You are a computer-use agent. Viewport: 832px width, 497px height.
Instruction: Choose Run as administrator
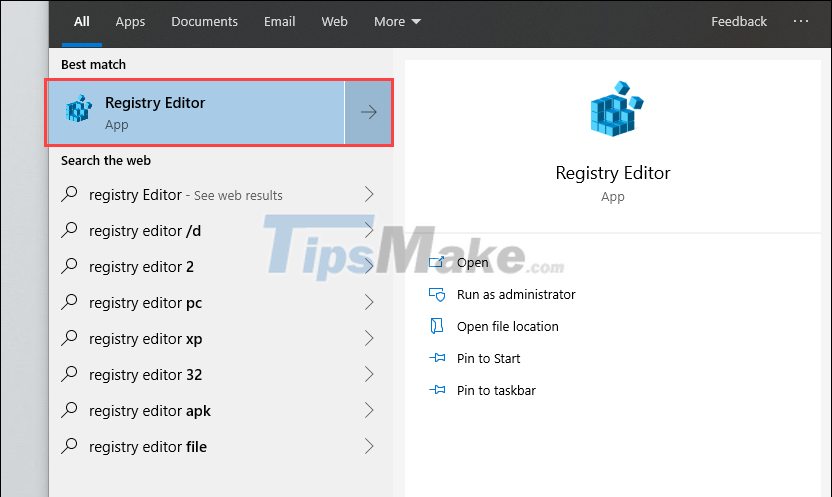pyautogui.click(x=516, y=294)
